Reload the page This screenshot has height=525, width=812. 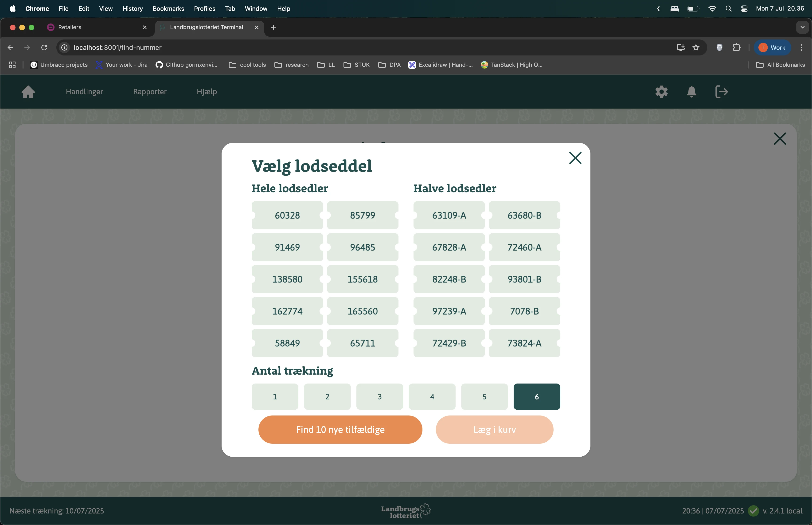[x=44, y=47]
